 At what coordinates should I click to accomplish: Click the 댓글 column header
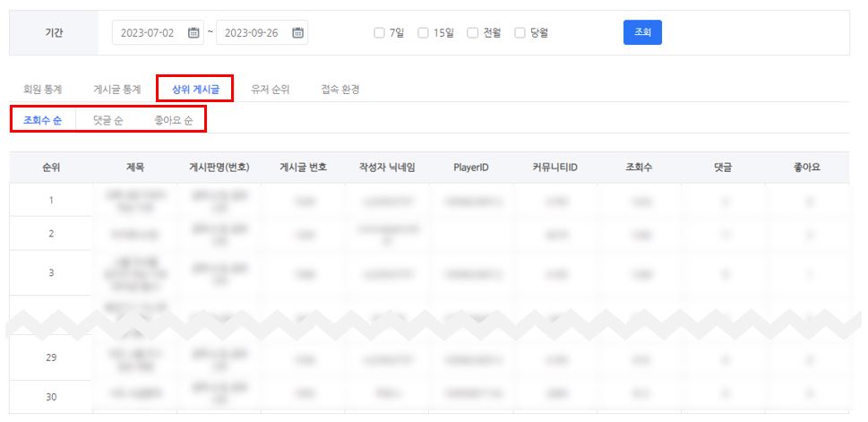click(x=723, y=168)
